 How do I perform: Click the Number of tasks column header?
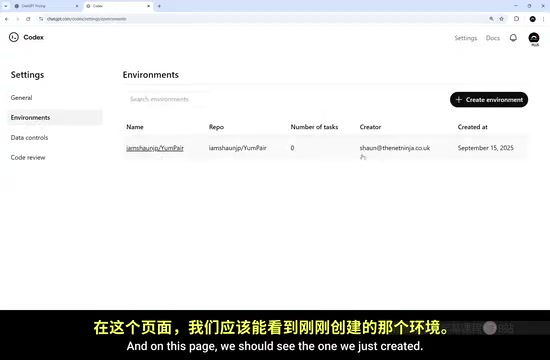(x=314, y=127)
